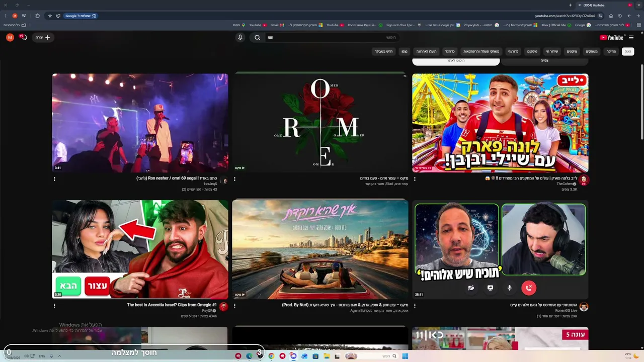Open the Gmail bookmark

[277, 25]
